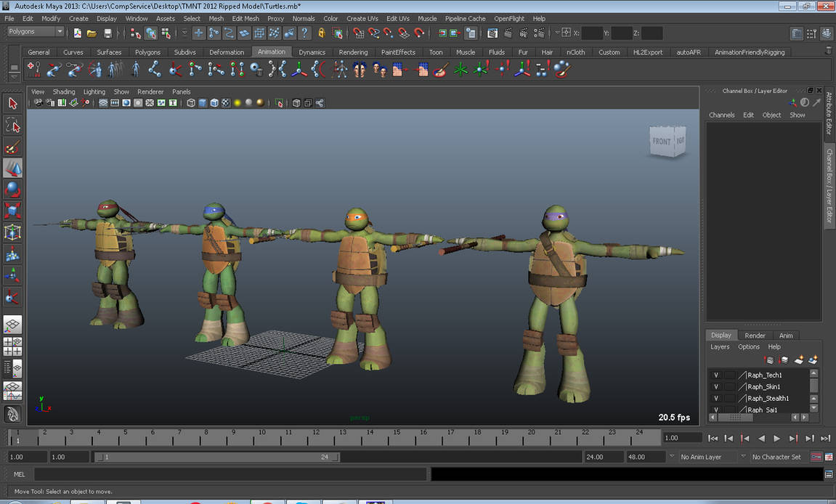This screenshot has height=504, width=836.
Task: Click the Wireframe cube icon in panel toolbar
Action: coord(191,103)
